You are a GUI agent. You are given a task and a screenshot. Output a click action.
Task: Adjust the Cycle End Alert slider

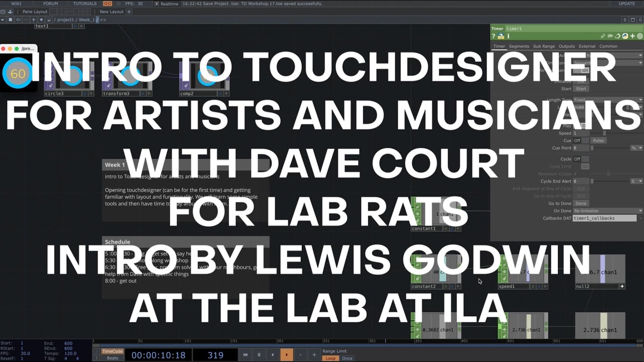point(610,181)
